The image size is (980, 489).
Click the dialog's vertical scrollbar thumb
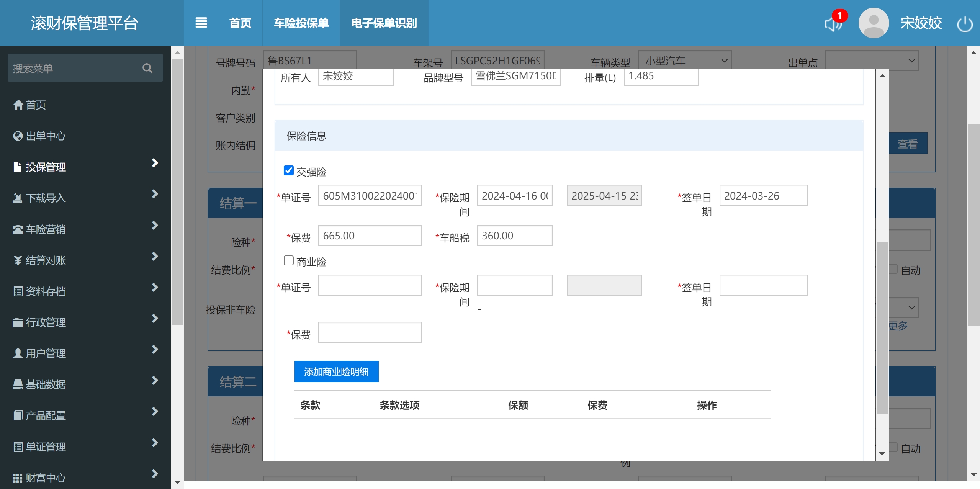point(882,327)
